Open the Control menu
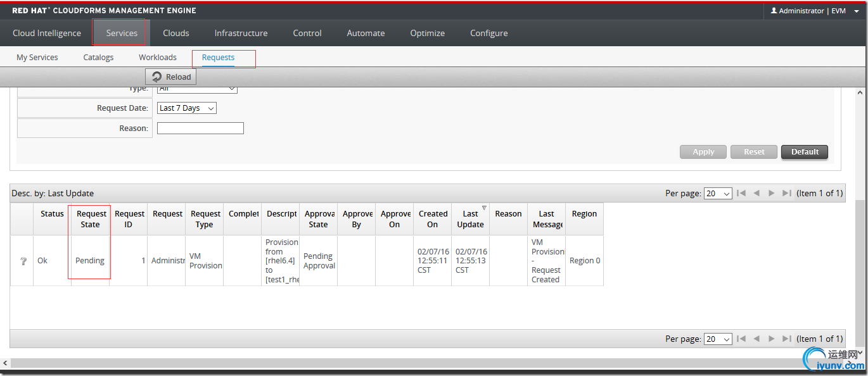 coord(307,33)
